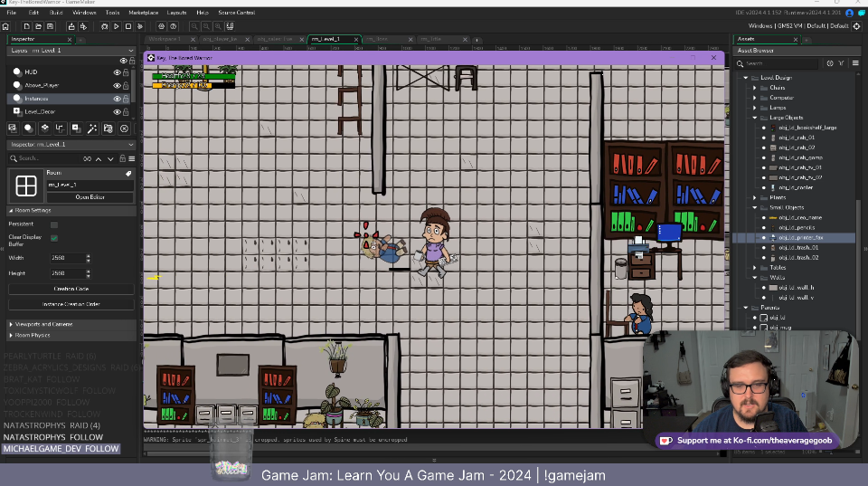Select obj_ld_bookshelf_large asset

pos(807,128)
